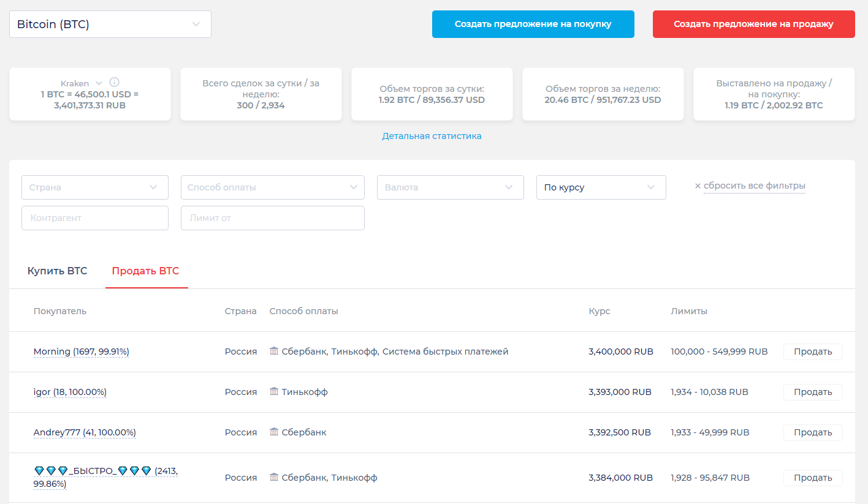Open the По курсу sorting dropdown

(601, 187)
